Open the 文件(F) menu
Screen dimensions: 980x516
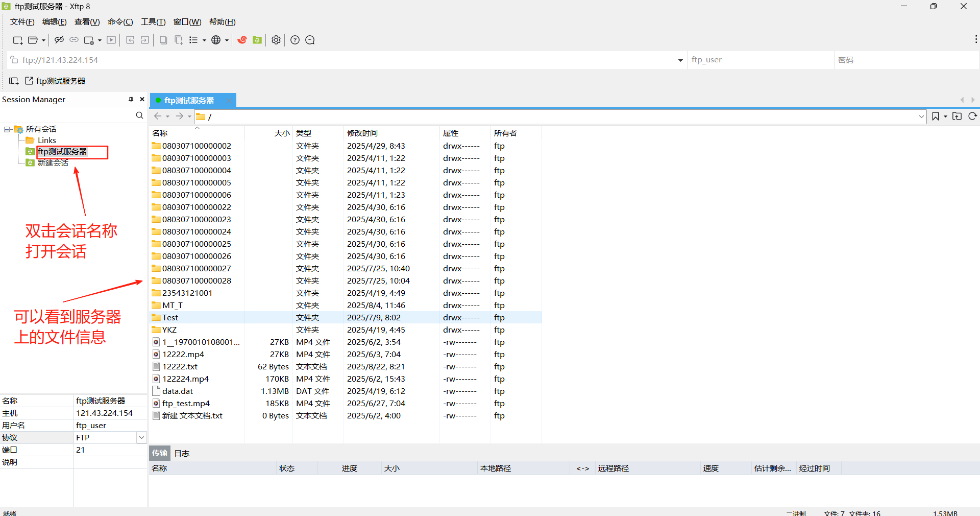pyautogui.click(x=22, y=22)
